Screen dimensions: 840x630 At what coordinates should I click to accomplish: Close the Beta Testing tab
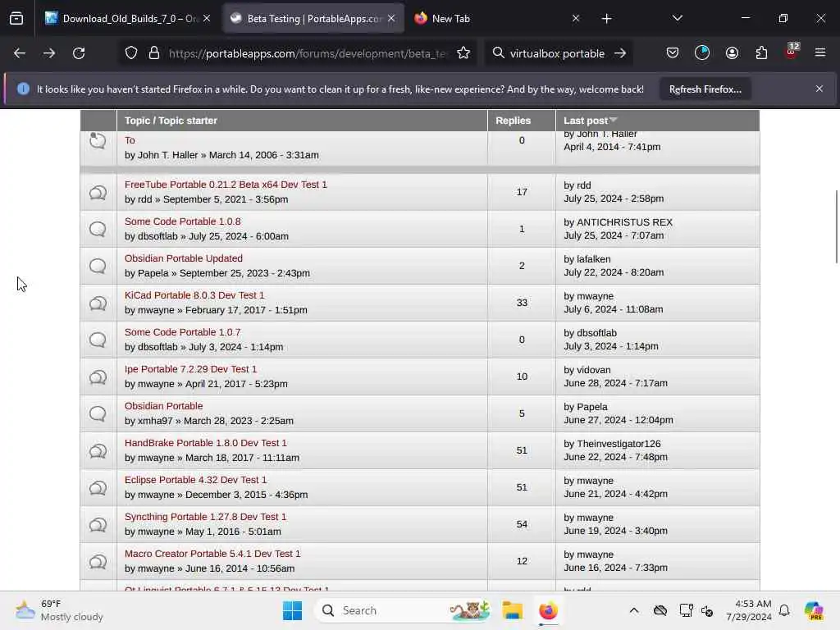(391, 19)
